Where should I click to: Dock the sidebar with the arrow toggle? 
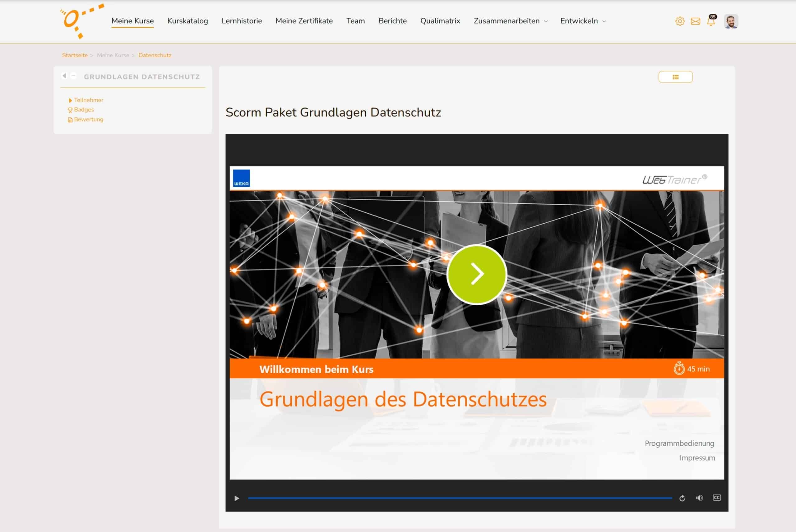(64, 75)
